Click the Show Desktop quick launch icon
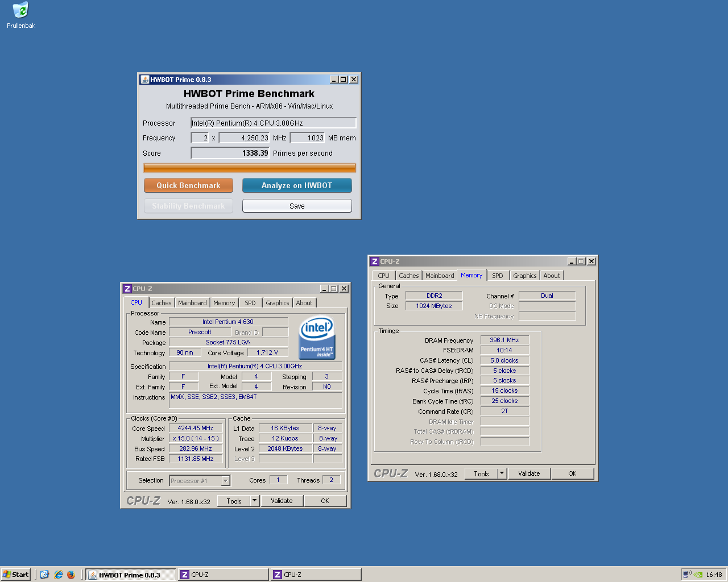The image size is (728, 582). (45, 575)
